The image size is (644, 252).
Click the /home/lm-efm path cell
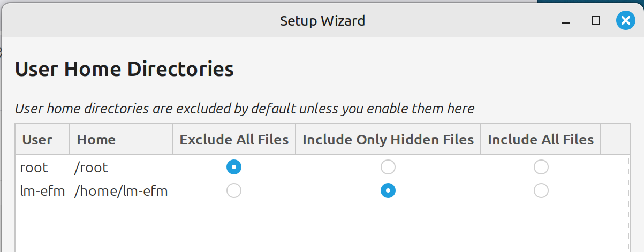pos(122,191)
